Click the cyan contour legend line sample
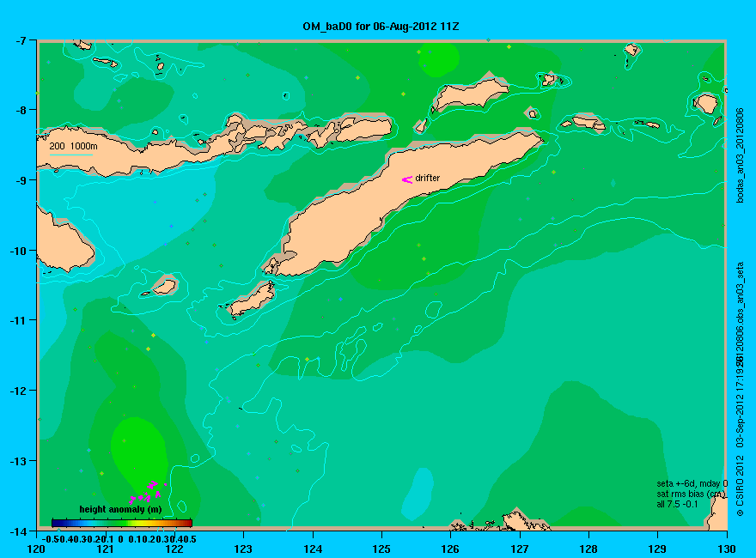 [x=71, y=155]
